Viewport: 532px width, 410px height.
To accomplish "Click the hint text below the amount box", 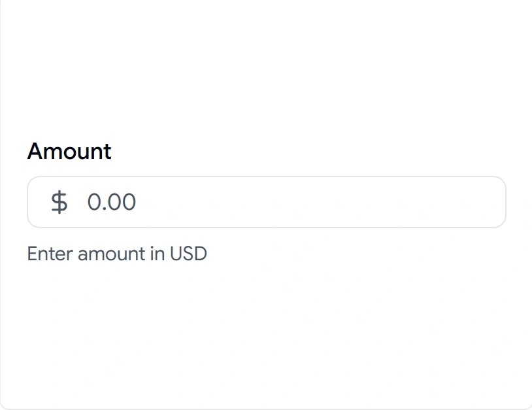I will pyautogui.click(x=117, y=254).
